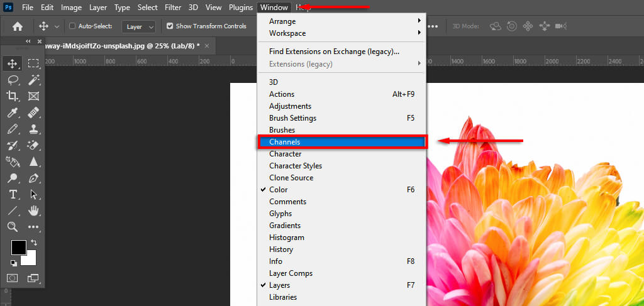Select the Horizontal Type tool

tap(12, 194)
